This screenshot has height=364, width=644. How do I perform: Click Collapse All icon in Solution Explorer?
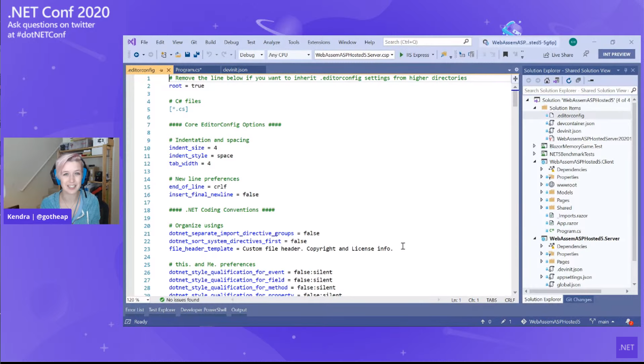[578, 81]
